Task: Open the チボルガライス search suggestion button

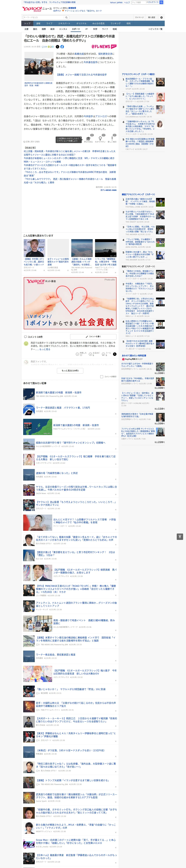Action: [152, 2]
